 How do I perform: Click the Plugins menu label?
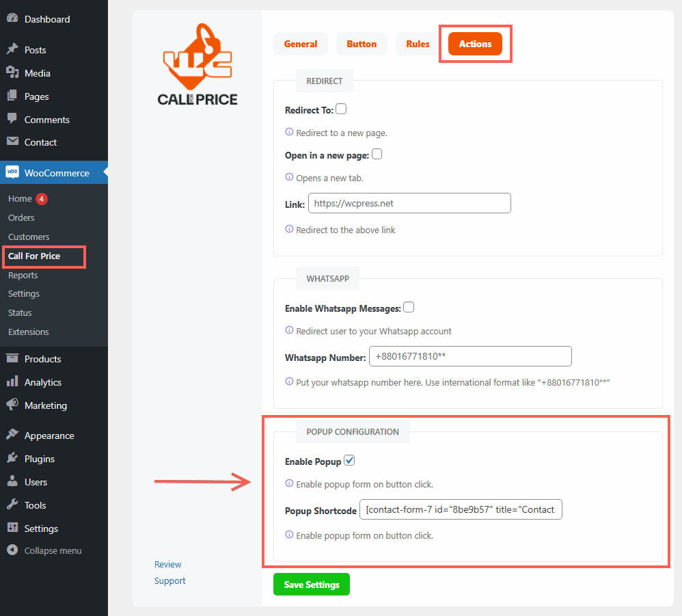40,459
